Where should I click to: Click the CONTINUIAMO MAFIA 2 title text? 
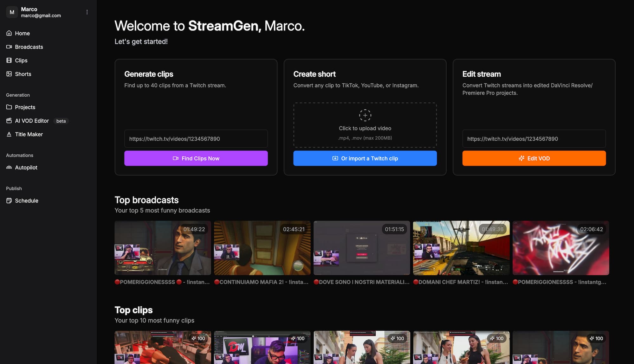click(x=262, y=282)
